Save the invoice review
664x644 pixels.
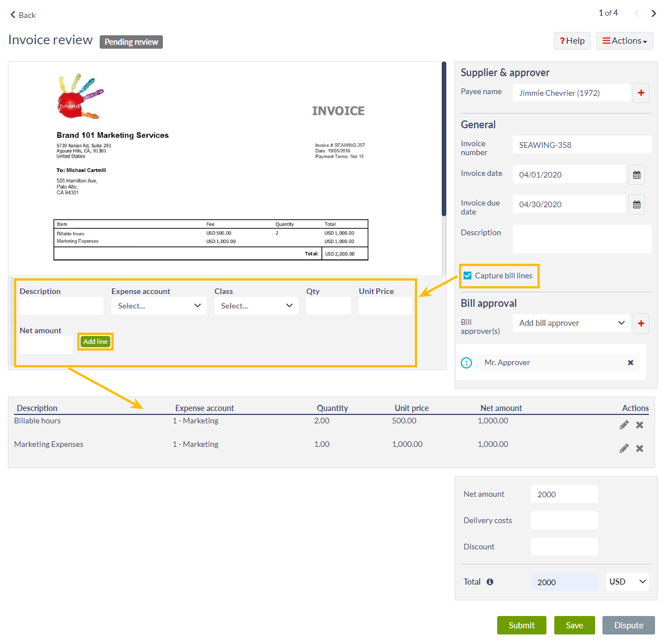coord(574,626)
